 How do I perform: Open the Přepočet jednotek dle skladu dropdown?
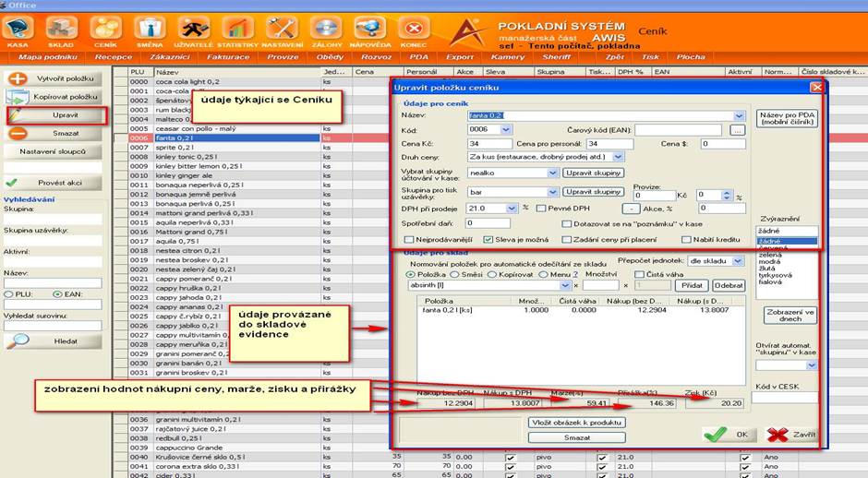(x=738, y=261)
